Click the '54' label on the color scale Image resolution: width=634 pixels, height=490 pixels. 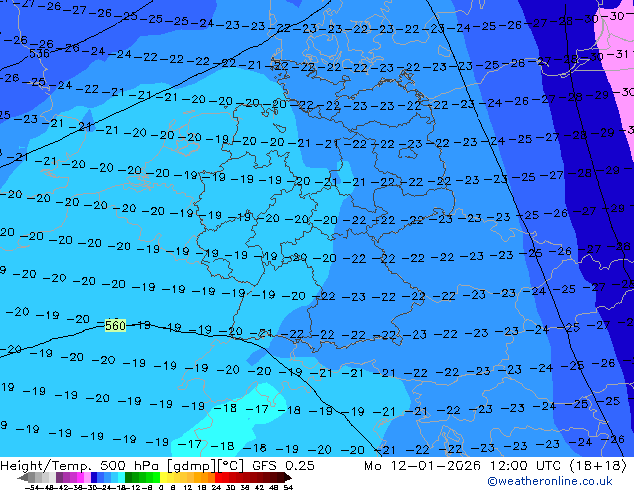click(288, 487)
